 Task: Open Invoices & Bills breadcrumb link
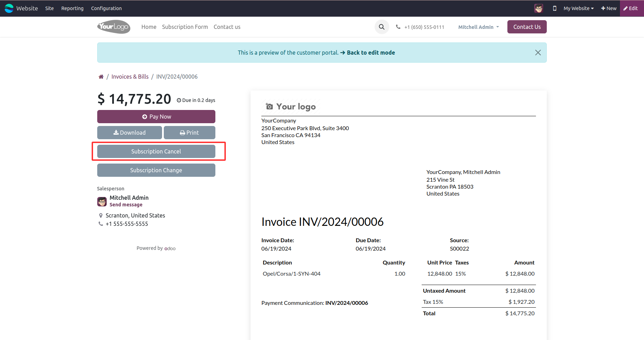(x=130, y=77)
